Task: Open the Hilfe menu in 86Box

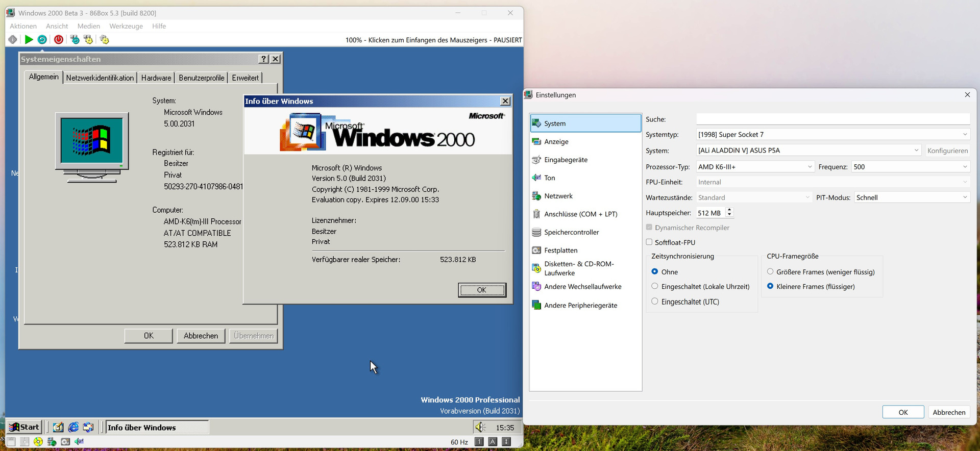Action: [159, 26]
